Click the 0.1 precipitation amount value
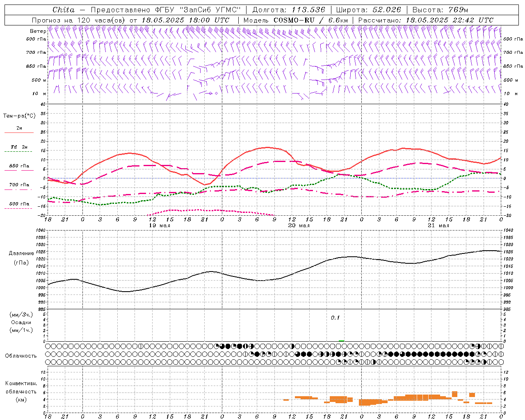 pyautogui.click(x=336, y=317)
